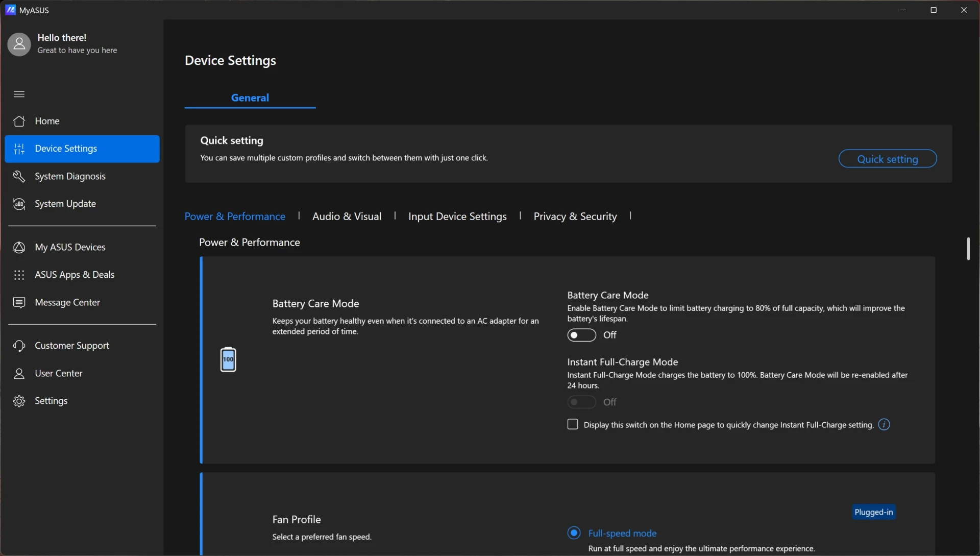Viewport: 980px width, 556px height.
Task: Open Customer Support page
Action: pos(82,346)
